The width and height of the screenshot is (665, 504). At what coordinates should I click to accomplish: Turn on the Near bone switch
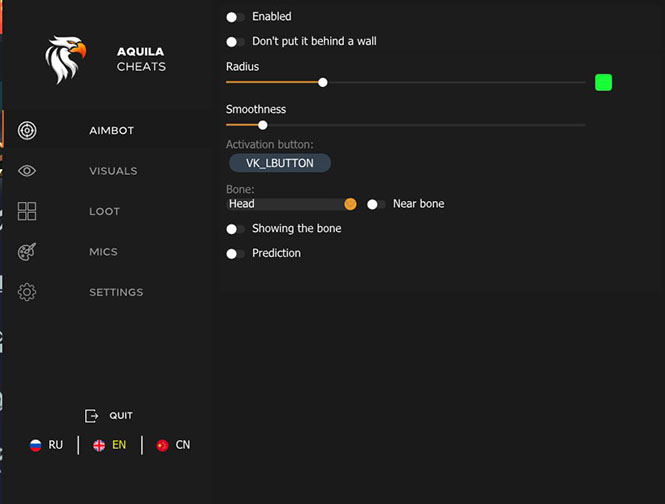point(375,204)
